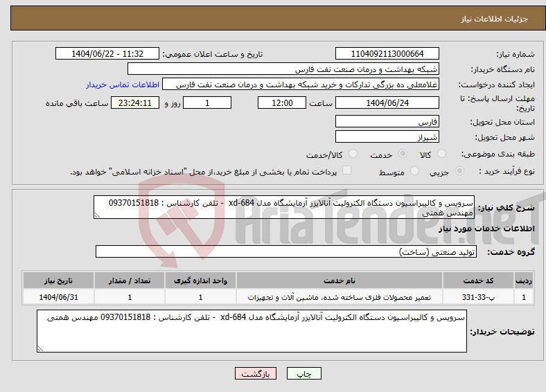Select the خدمت radio button

403,154
